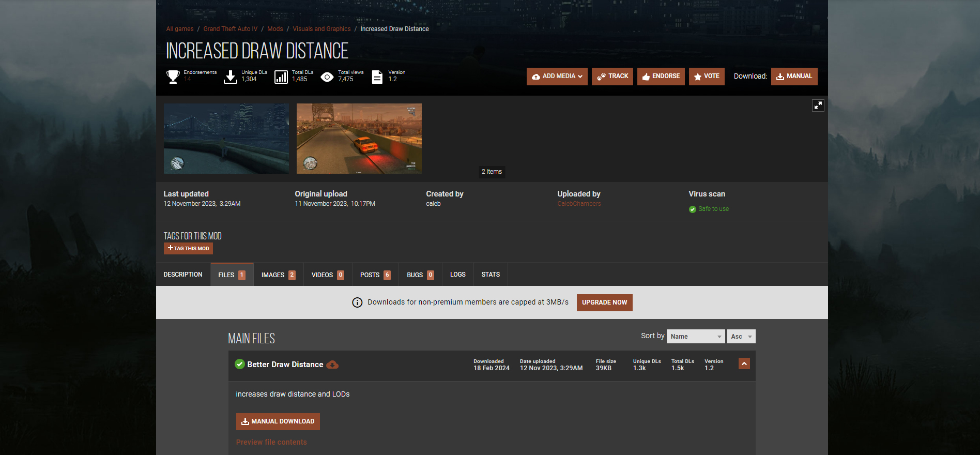The width and height of the screenshot is (980, 455).
Task: Click the cloud download icon next to Better Draw Distance
Action: click(333, 365)
